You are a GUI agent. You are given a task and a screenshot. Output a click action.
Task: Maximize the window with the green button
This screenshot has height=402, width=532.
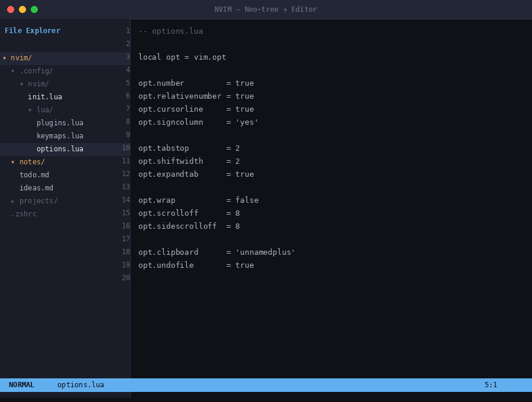[x=34, y=9]
